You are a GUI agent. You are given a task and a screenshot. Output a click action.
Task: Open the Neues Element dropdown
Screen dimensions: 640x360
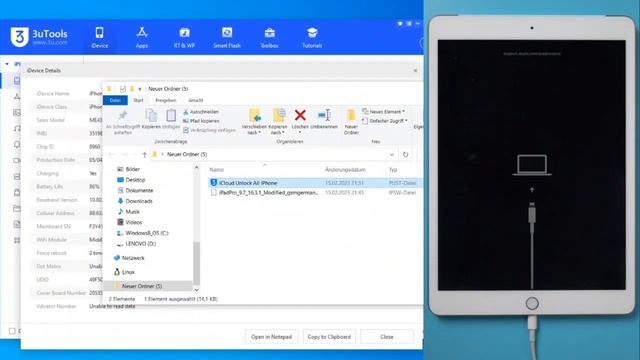click(384, 111)
